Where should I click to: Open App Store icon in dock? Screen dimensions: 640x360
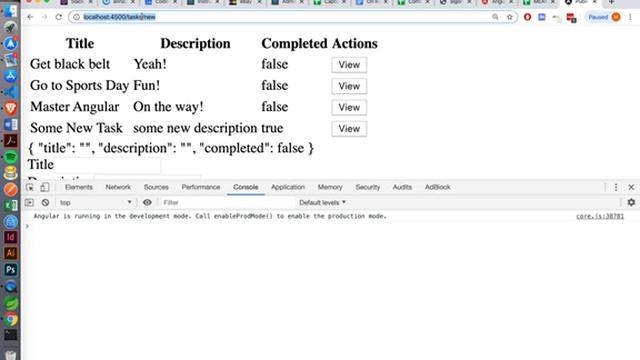click(11, 76)
